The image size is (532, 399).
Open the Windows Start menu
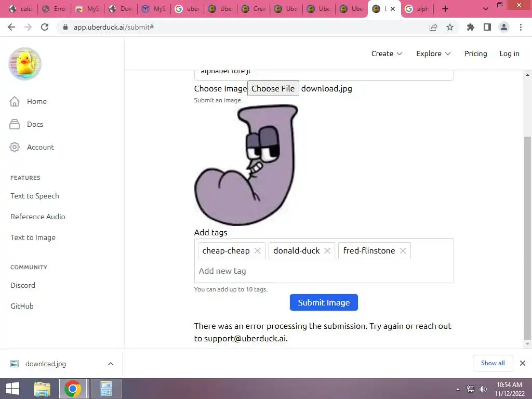pos(12,389)
